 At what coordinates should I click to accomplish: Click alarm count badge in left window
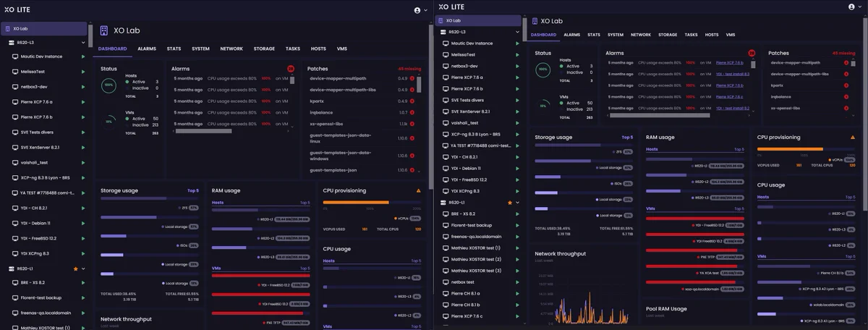tap(291, 68)
